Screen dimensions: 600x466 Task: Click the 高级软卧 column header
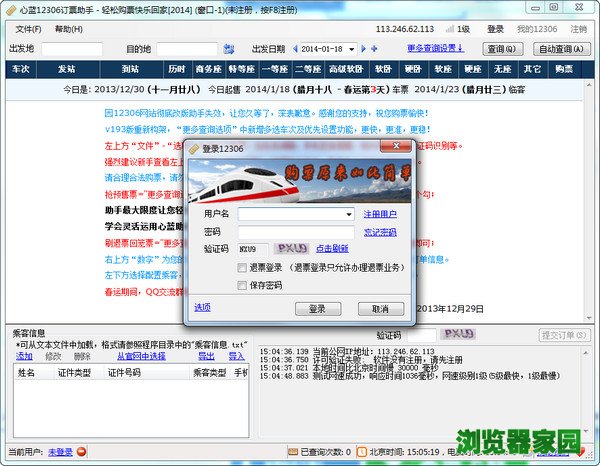tap(346, 69)
